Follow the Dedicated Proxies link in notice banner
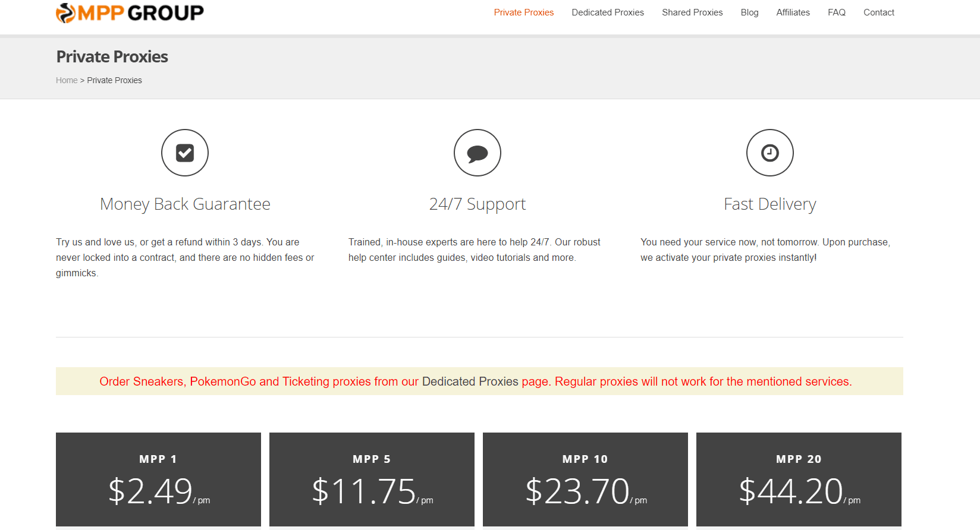Screen dimensions: 980x530 [x=470, y=381]
